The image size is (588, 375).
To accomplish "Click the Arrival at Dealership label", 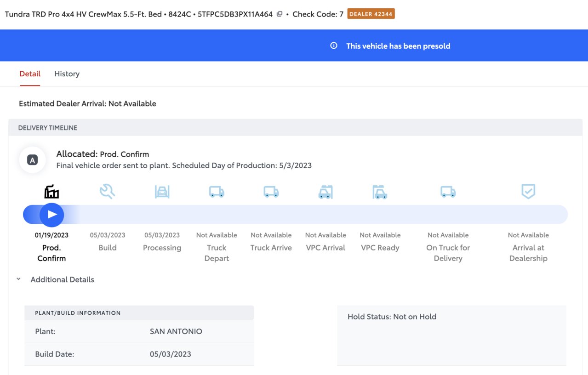I will click(528, 253).
